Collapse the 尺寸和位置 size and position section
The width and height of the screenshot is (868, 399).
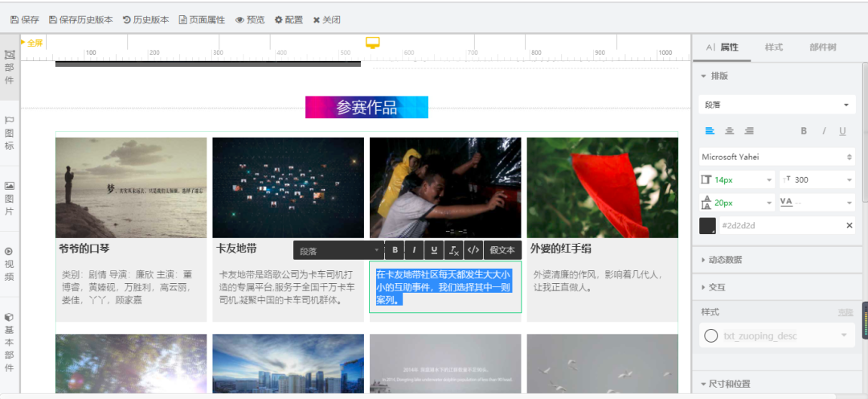725,384
